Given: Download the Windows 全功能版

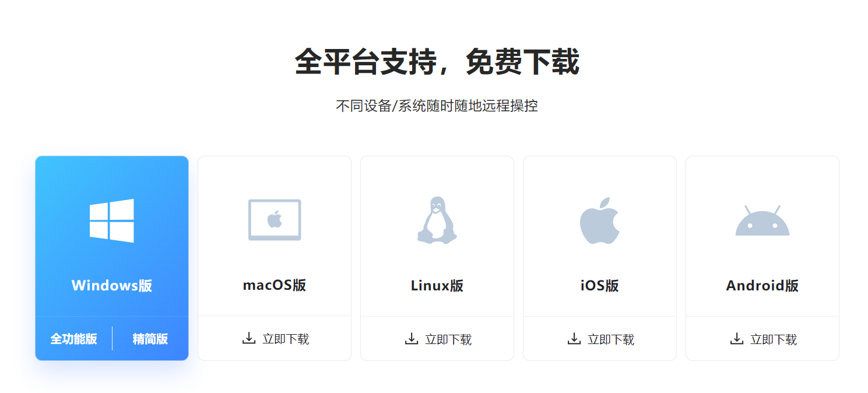Looking at the screenshot, I should coord(73,339).
